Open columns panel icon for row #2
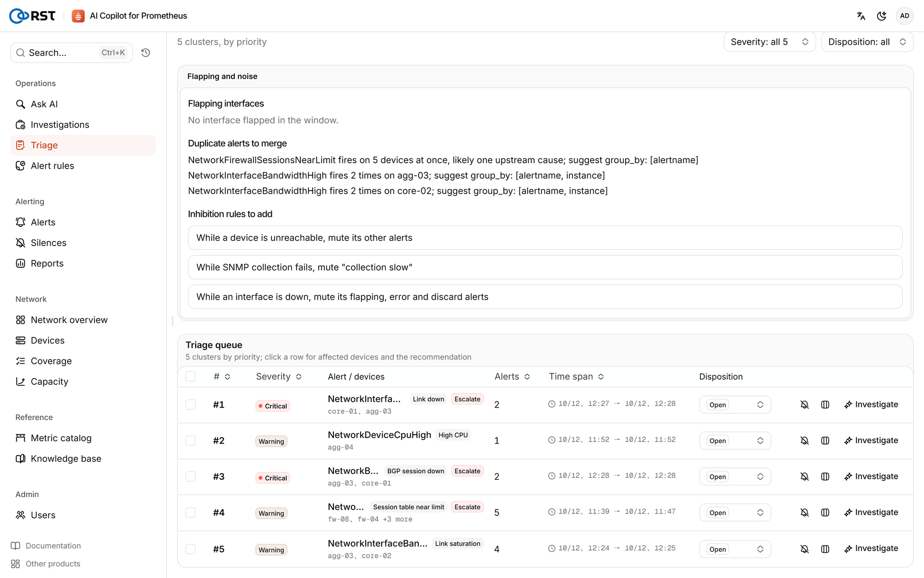This screenshot has width=924, height=578. click(x=825, y=441)
